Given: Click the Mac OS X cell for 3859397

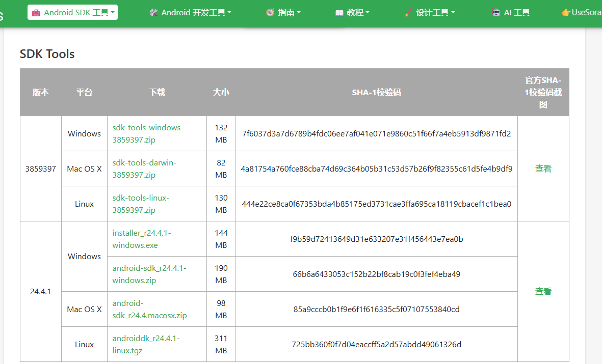Looking at the screenshot, I should pos(84,169).
